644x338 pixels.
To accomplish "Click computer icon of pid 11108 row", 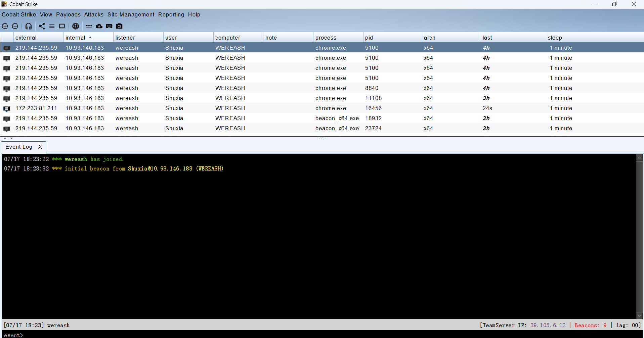I will 7,98.
